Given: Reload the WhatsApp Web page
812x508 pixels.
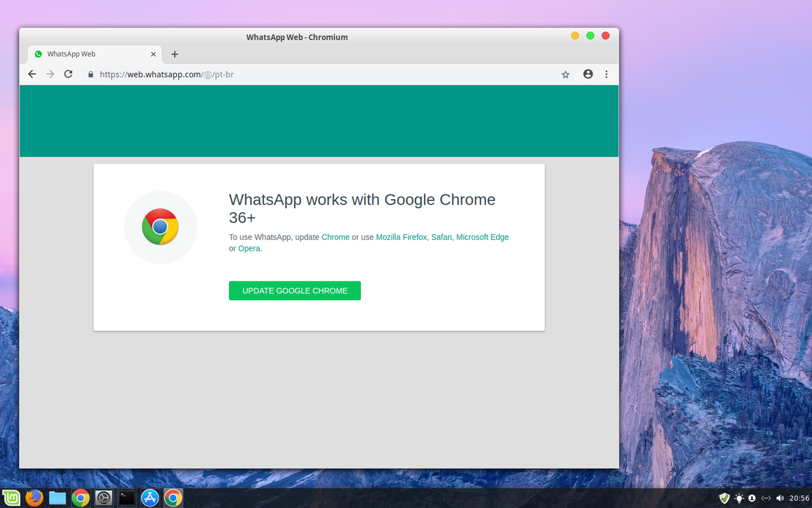Looking at the screenshot, I should click(69, 74).
